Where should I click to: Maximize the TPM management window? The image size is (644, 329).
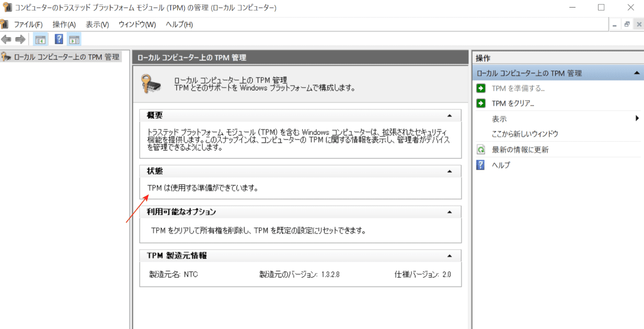601,7
